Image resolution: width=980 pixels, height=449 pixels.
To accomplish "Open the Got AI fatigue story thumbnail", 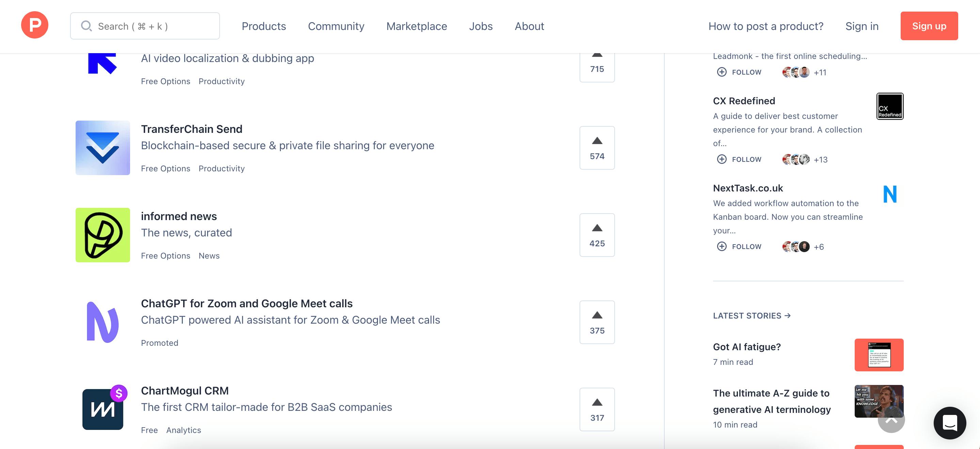I will pyautogui.click(x=879, y=355).
